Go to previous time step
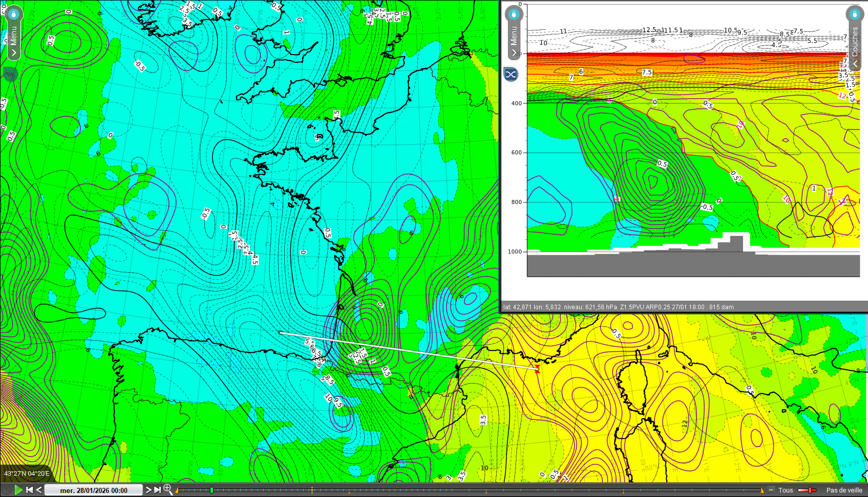 38,490
